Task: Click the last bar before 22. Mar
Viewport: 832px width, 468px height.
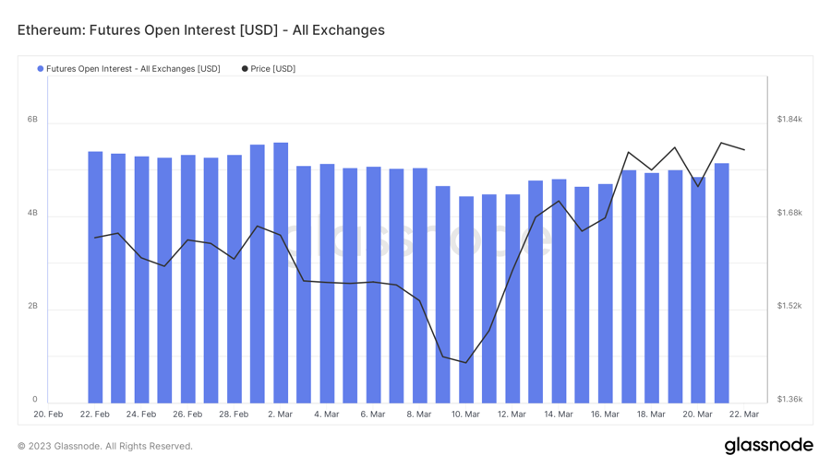Action: (x=721, y=282)
